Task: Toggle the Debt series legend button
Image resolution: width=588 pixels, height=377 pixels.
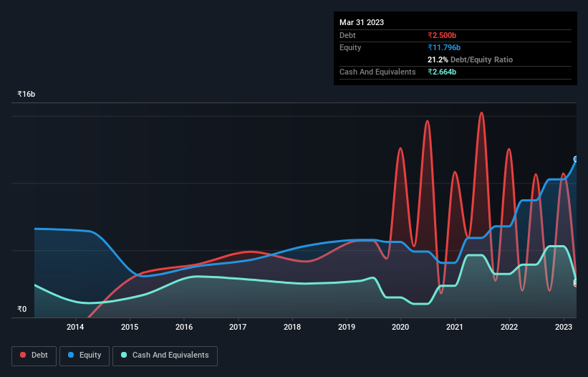Action: click(x=34, y=355)
